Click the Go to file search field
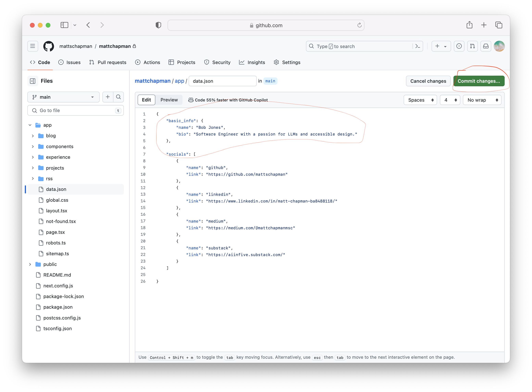This screenshot has width=532, height=392. pos(75,110)
